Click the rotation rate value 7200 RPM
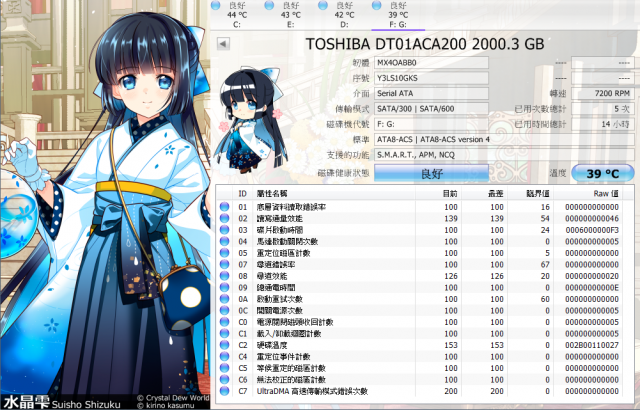The height and width of the screenshot is (410, 640). pos(603,93)
